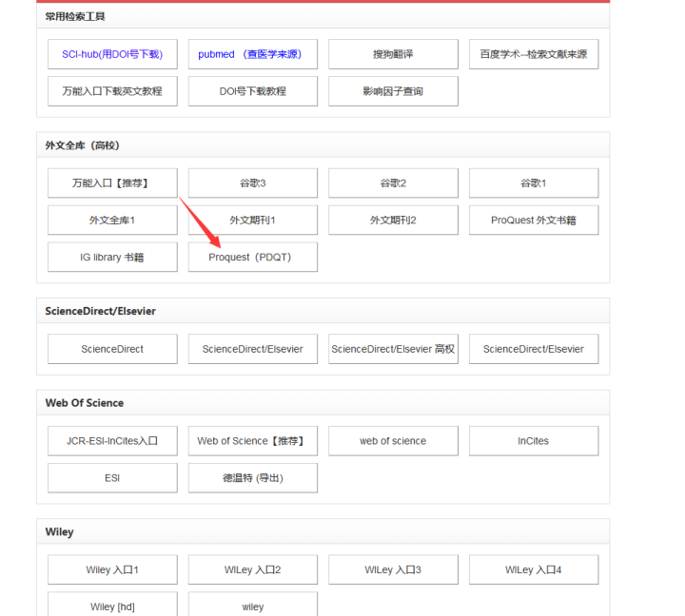The width and height of the screenshot is (685, 616).
Task: Click the DOI号下载教程 button
Action: pyautogui.click(x=252, y=91)
